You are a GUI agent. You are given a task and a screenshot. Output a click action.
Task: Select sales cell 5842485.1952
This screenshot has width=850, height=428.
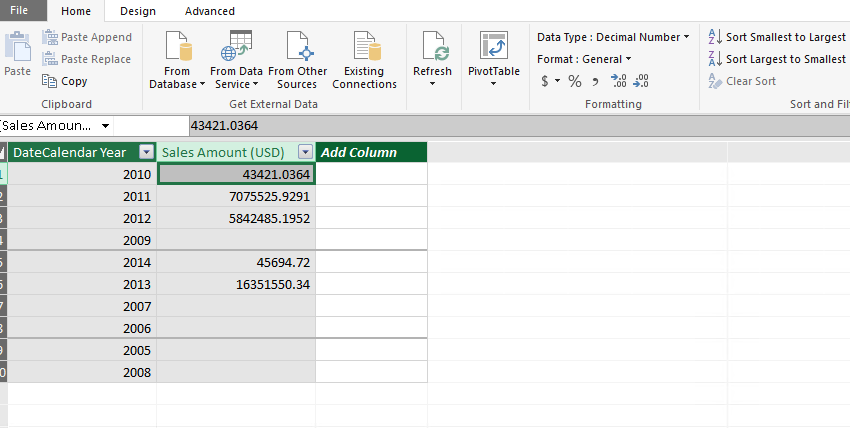point(236,218)
